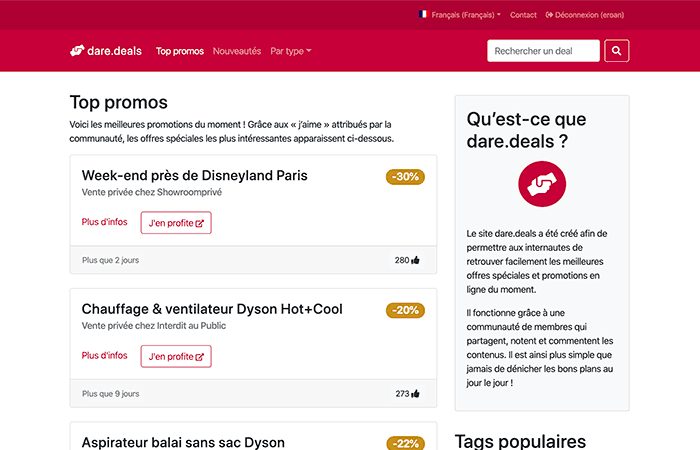Click the Plus que 9 jours label

pos(111,393)
